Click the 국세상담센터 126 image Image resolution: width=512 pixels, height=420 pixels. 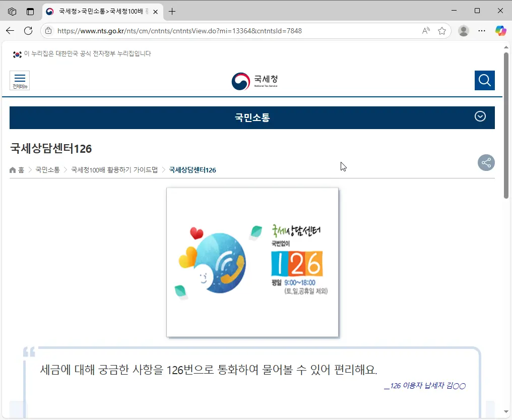coord(252,262)
